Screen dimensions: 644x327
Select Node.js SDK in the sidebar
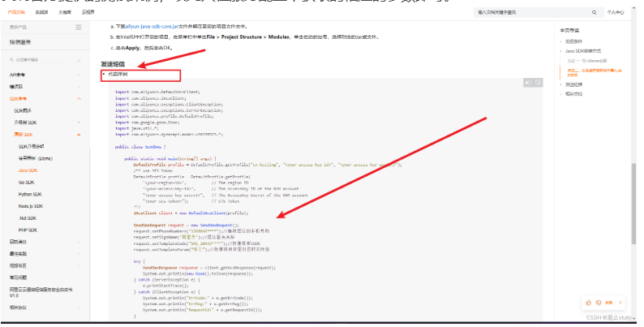pyautogui.click(x=31, y=206)
